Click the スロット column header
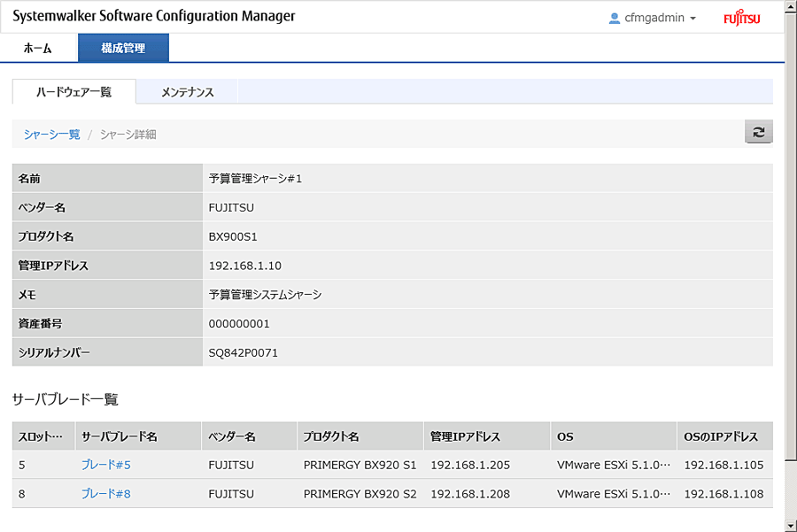Screen dimensions: 797x532 point(43,436)
